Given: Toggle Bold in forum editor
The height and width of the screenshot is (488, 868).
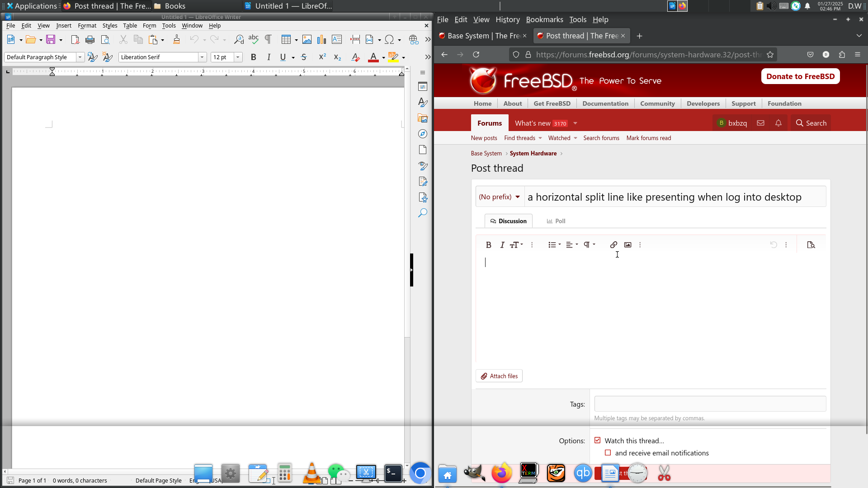Looking at the screenshot, I should [488, 245].
